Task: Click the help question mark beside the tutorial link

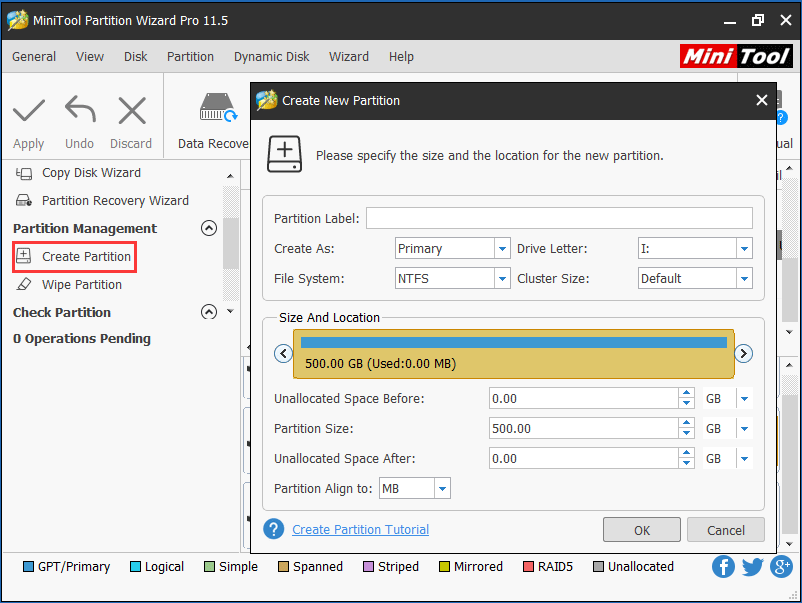Action: (x=273, y=529)
